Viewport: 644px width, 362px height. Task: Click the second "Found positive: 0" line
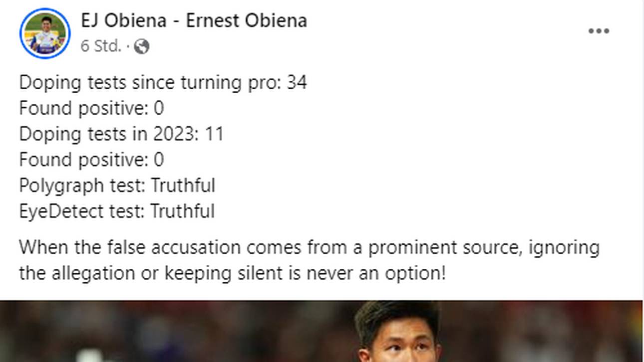coord(91,160)
